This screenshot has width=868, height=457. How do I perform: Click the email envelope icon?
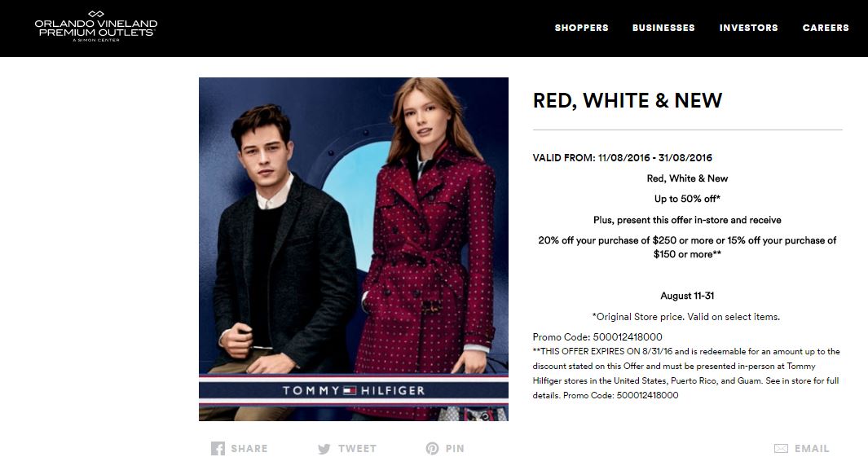[x=781, y=449]
